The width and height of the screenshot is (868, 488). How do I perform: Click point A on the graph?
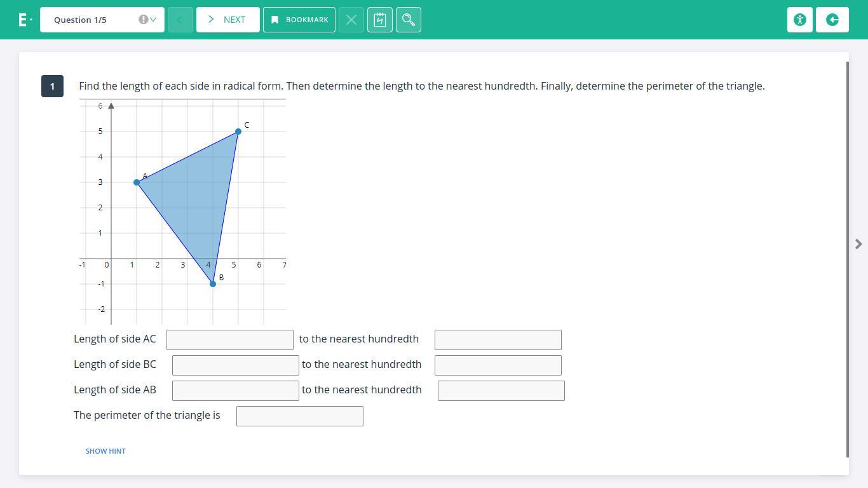click(137, 182)
